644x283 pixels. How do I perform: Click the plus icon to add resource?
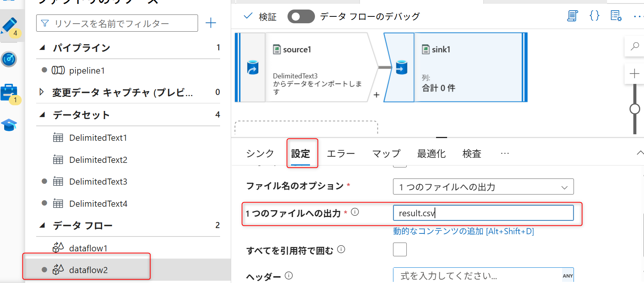pos(211,23)
